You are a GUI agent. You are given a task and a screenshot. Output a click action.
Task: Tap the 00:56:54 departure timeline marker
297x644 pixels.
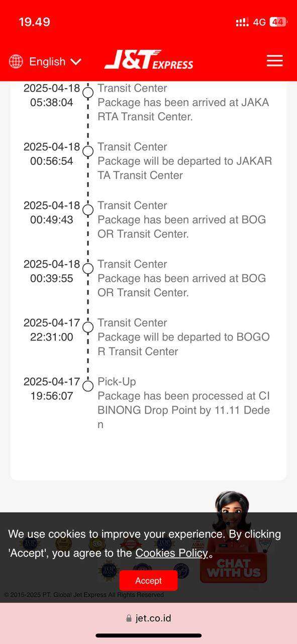(88, 151)
